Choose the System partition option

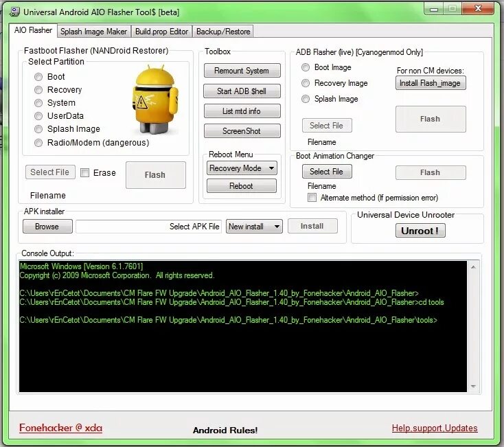pyautogui.click(x=38, y=103)
